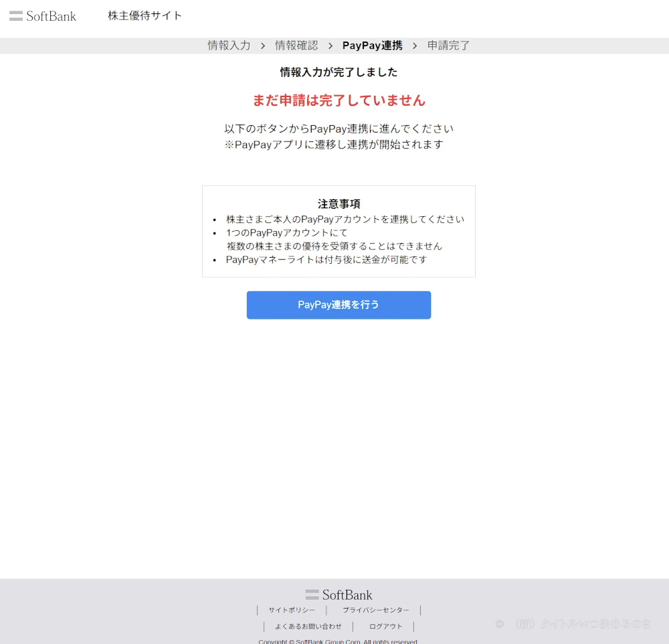Open the プライバシーセンター footer link

click(376, 611)
